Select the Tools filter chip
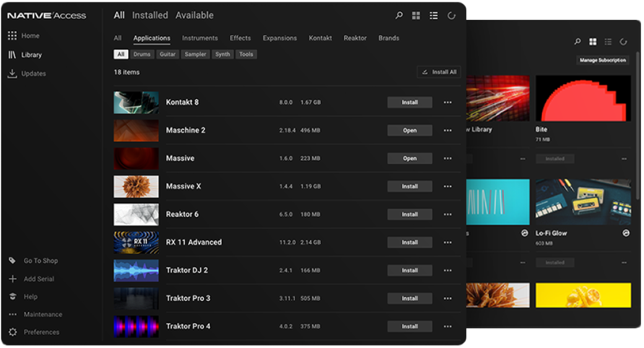The image size is (644, 348). (246, 54)
